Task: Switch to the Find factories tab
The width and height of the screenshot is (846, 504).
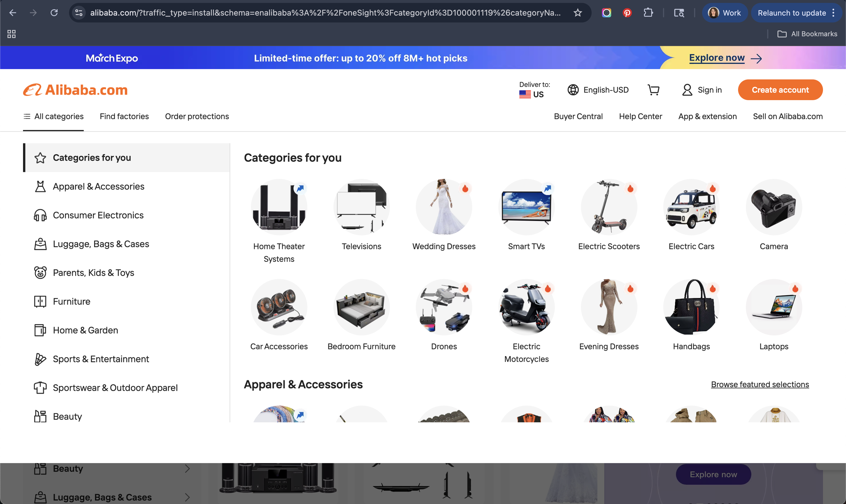Action: pyautogui.click(x=124, y=116)
